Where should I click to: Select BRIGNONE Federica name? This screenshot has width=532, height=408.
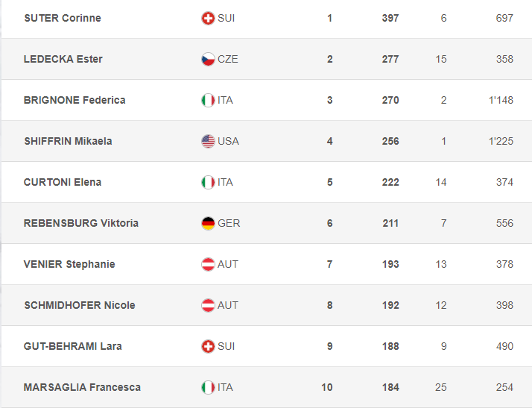coord(75,100)
